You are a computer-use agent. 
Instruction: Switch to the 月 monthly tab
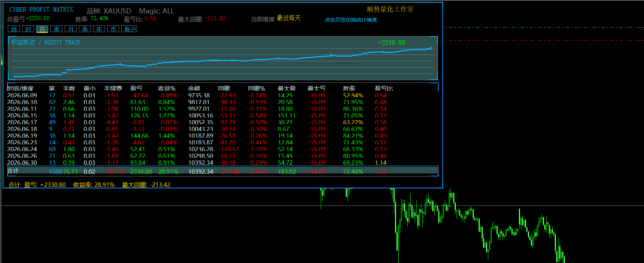click(71, 29)
